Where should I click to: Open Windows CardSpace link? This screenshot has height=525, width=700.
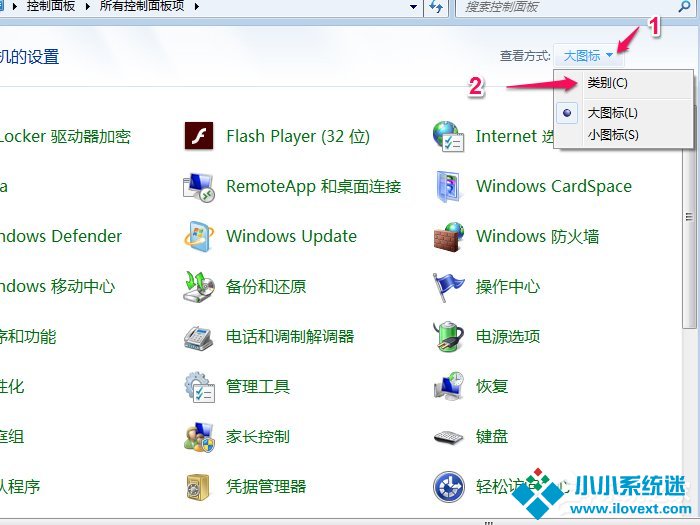[554, 187]
